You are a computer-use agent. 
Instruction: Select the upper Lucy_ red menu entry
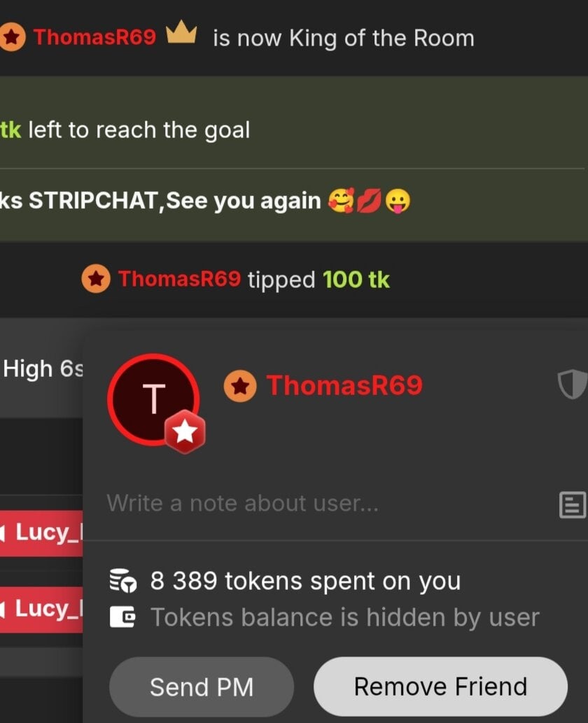click(41, 532)
